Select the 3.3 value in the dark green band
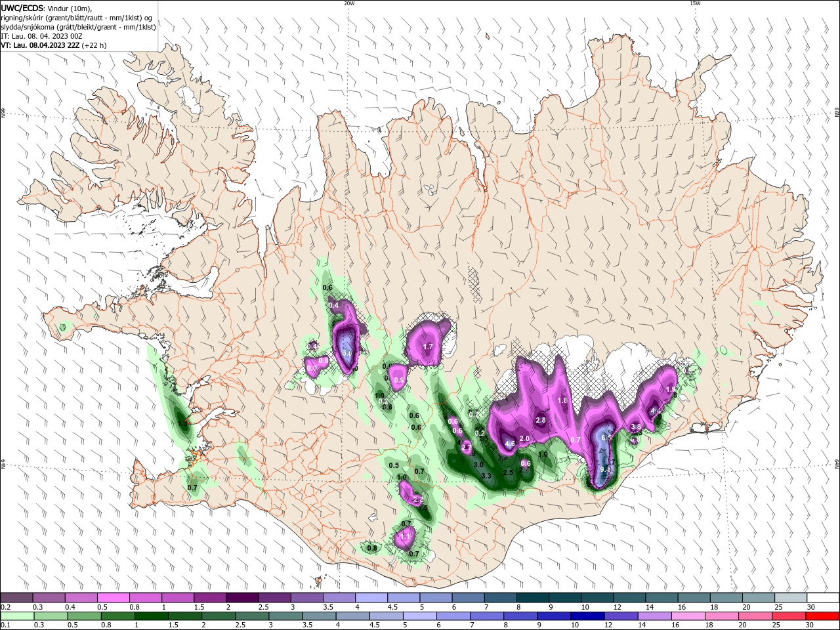The height and width of the screenshot is (630, 840). tap(486, 476)
